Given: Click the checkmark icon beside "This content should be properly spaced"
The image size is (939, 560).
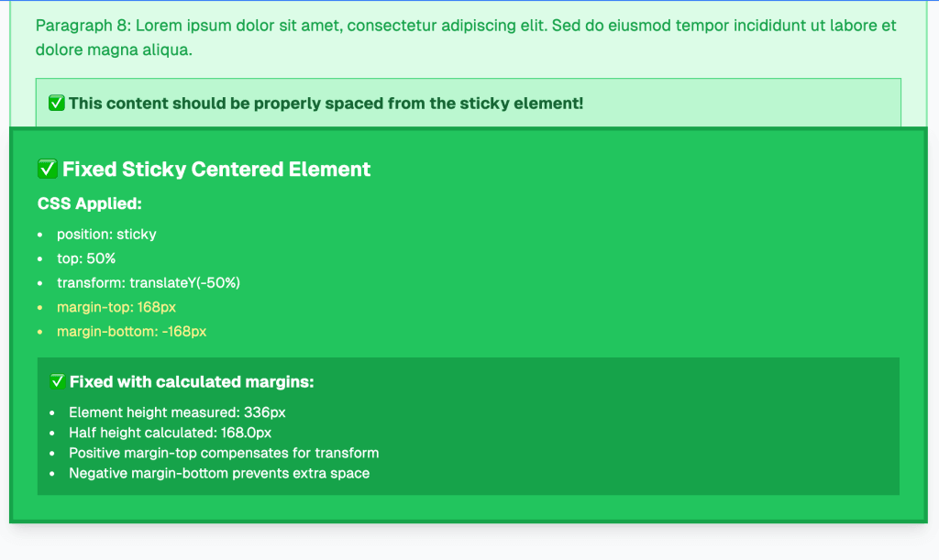Looking at the screenshot, I should tap(57, 104).
